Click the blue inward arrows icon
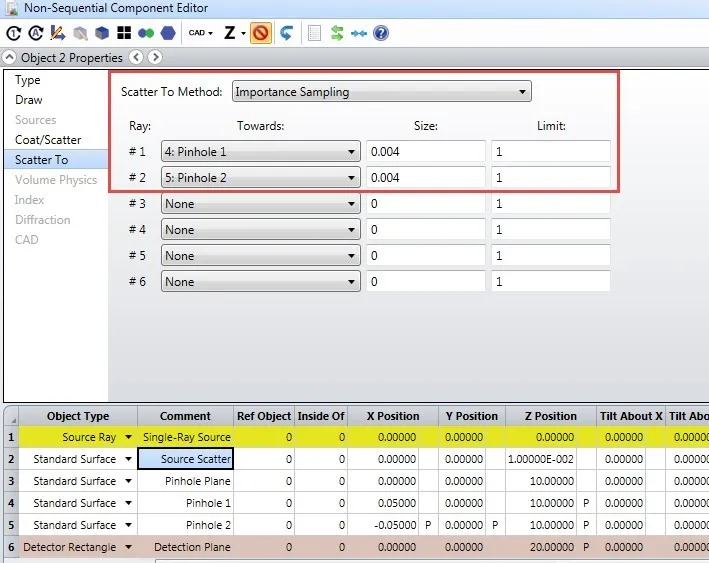The height and width of the screenshot is (563, 709). tap(359, 33)
